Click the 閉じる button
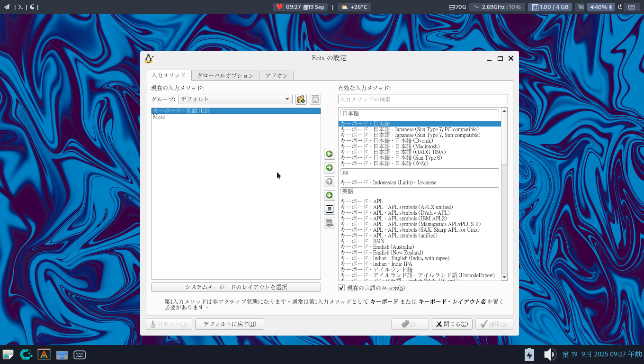 [452, 324]
